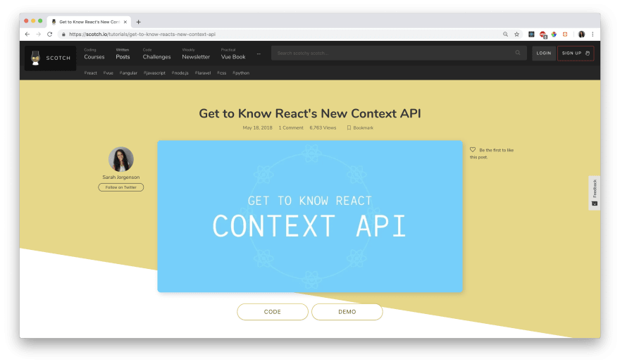620x364 pixels.
Task: Open the Feedback side tab
Action: [x=595, y=193]
